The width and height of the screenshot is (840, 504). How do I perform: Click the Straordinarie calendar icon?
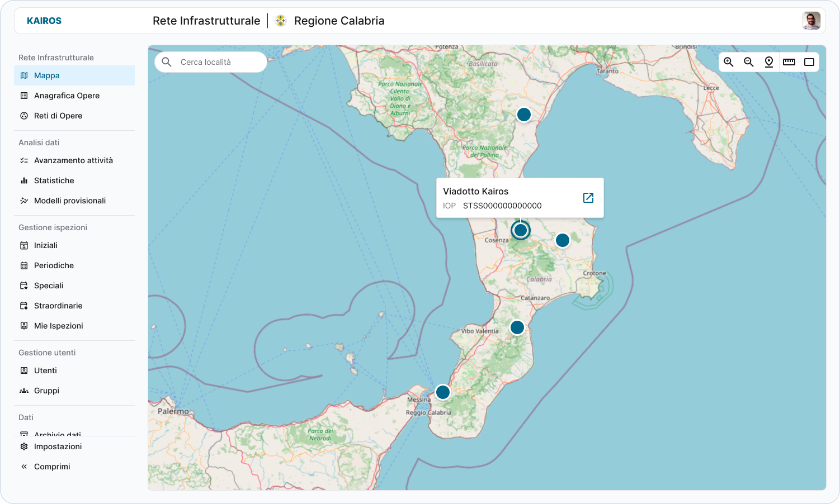tap(24, 306)
